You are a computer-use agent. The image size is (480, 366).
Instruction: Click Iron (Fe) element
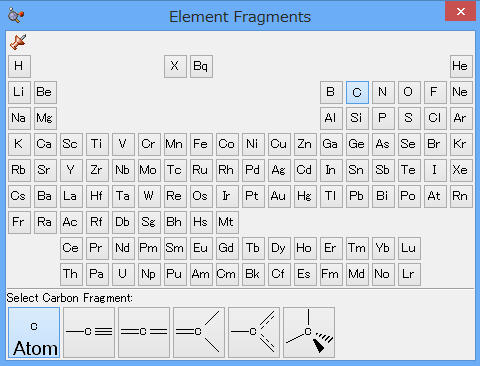tap(201, 144)
